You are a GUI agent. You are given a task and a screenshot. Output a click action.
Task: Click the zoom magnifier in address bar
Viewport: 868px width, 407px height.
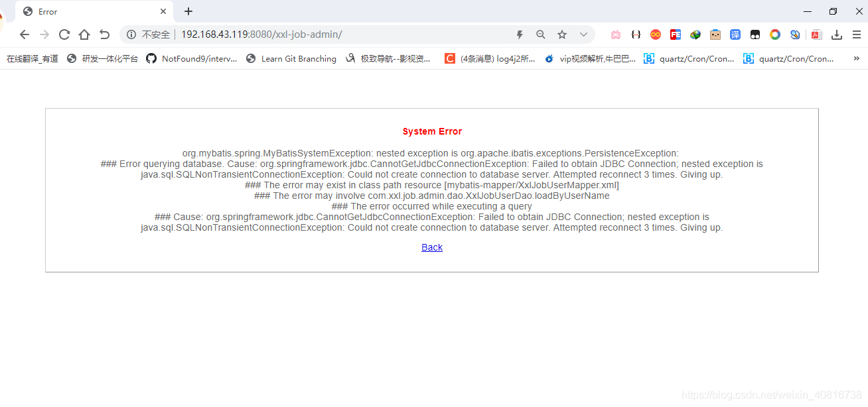(x=541, y=34)
